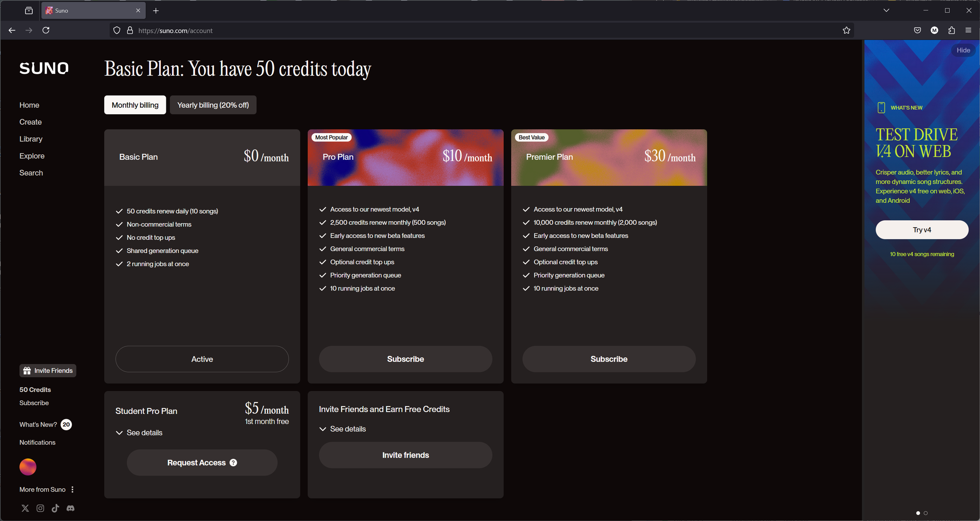The image size is (980, 521).
Task: Open Suno's TikTok icon link
Action: click(55, 508)
